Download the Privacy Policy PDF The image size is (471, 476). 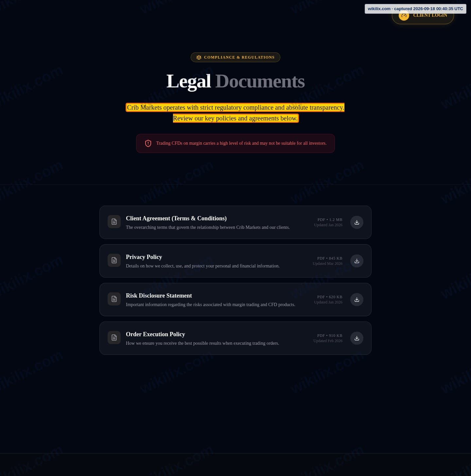click(357, 261)
